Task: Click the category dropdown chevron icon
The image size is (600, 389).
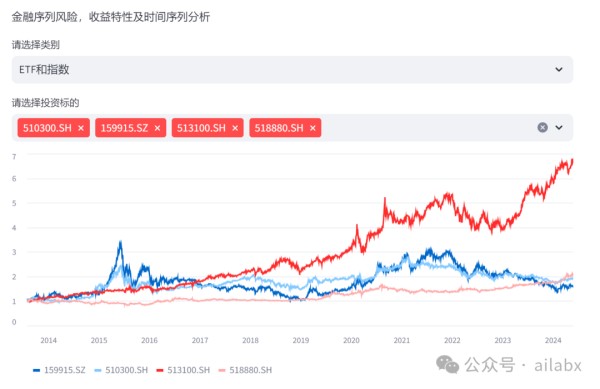Action: (x=559, y=70)
